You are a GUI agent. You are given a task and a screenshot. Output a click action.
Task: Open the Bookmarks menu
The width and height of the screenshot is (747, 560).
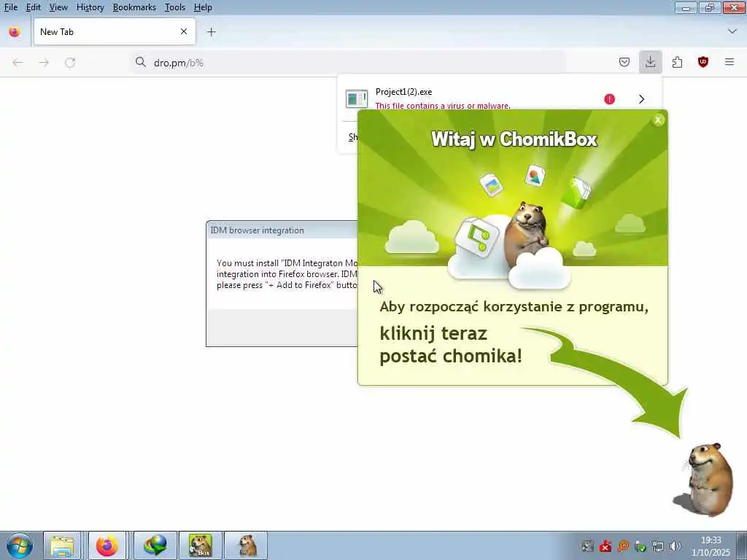134,7
